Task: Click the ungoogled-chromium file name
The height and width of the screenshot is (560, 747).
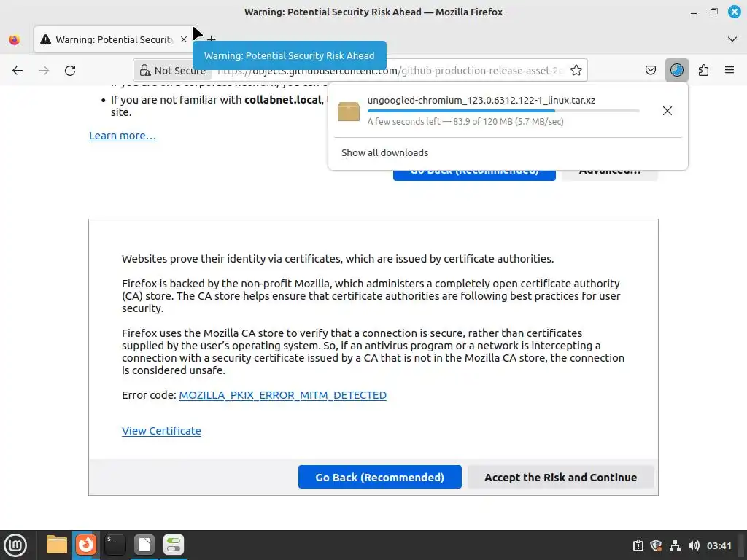Action: (481, 101)
